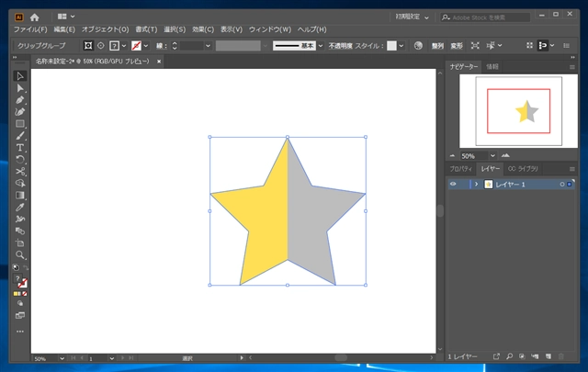Click the Isolate Selected Object icon

coord(475,46)
